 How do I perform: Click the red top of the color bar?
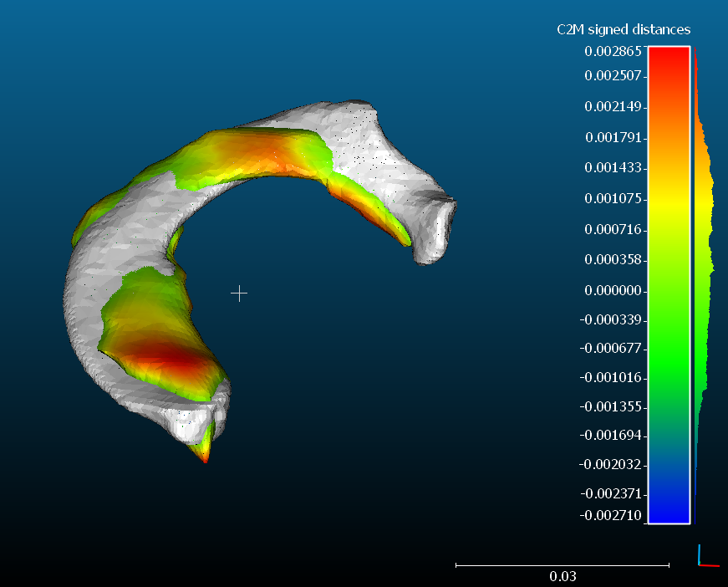click(668, 59)
